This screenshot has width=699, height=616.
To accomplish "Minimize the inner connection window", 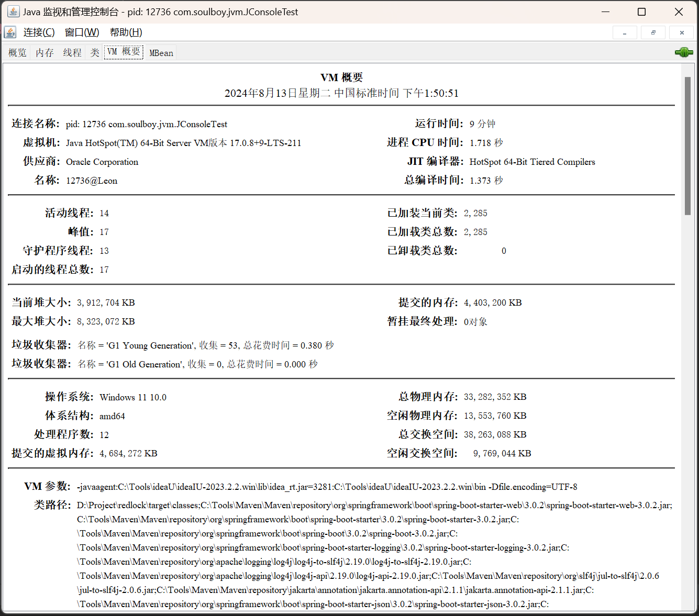I will click(625, 32).
